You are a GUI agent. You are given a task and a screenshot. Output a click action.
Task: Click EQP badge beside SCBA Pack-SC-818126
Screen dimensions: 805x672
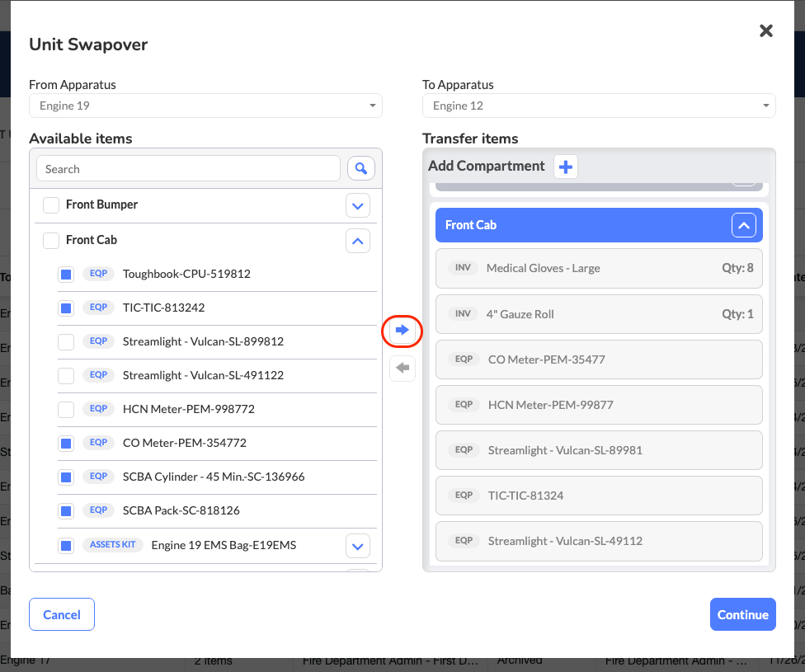click(98, 510)
